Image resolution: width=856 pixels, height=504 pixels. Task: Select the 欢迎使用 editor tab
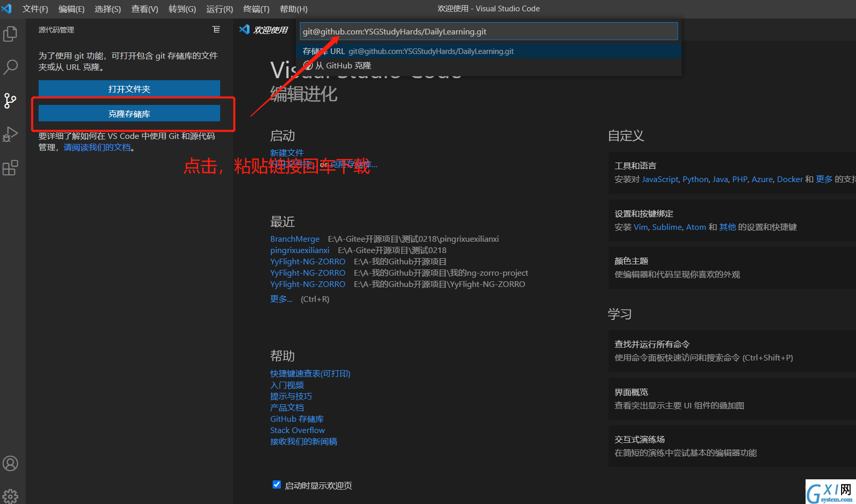(264, 30)
